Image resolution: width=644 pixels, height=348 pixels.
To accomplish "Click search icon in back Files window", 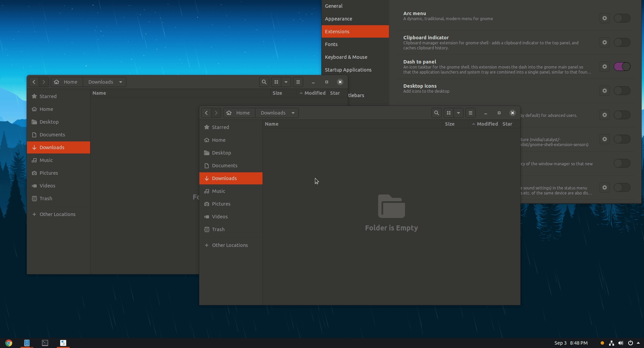I will [x=264, y=82].
